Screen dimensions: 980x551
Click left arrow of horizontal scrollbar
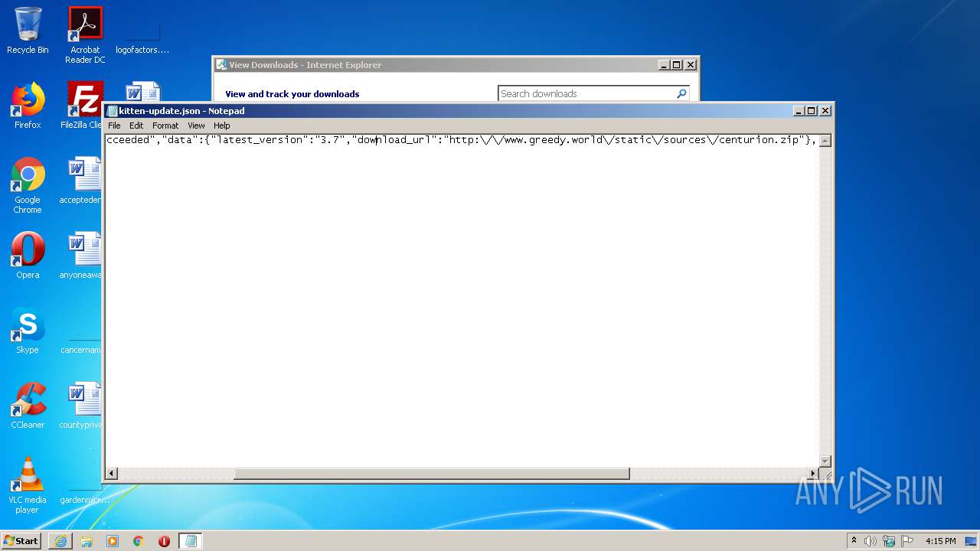point(112,474)
